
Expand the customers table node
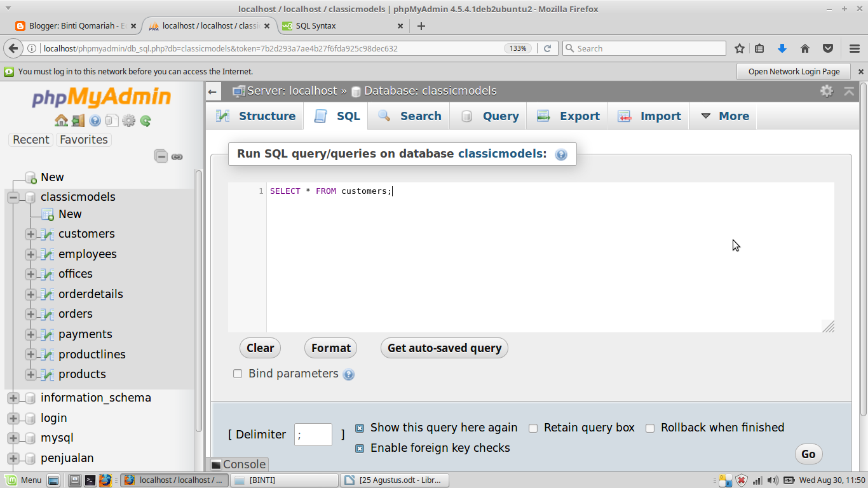[30, 234]
